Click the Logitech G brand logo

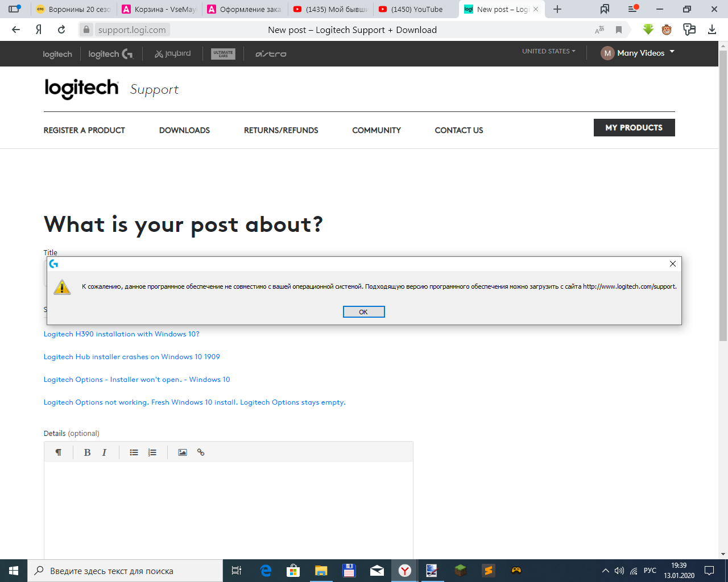click(x=110, y=54)
